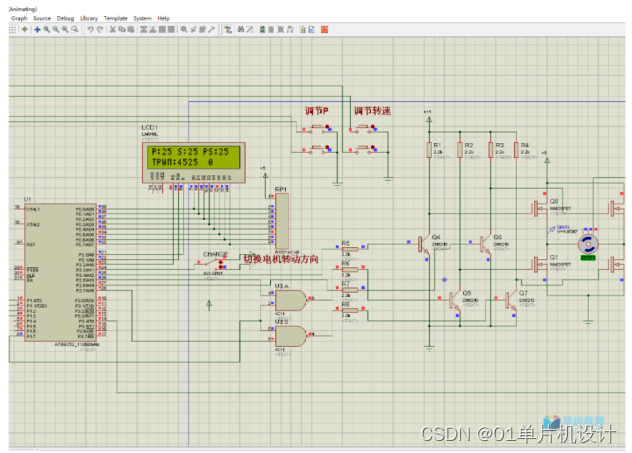Viewport: 632px width, 453px height.
Task: Open search and tag binoculars icon
Action: click(241, 29)
